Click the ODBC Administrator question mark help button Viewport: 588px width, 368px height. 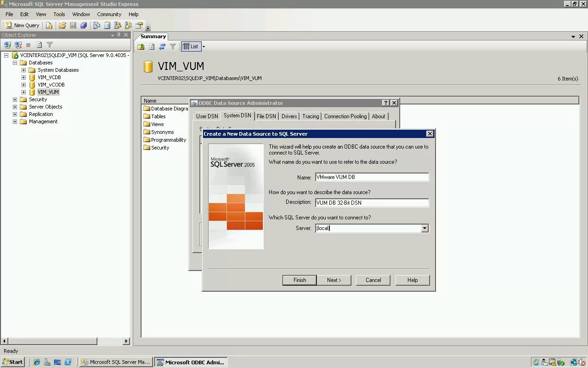(x=386, y=103)
